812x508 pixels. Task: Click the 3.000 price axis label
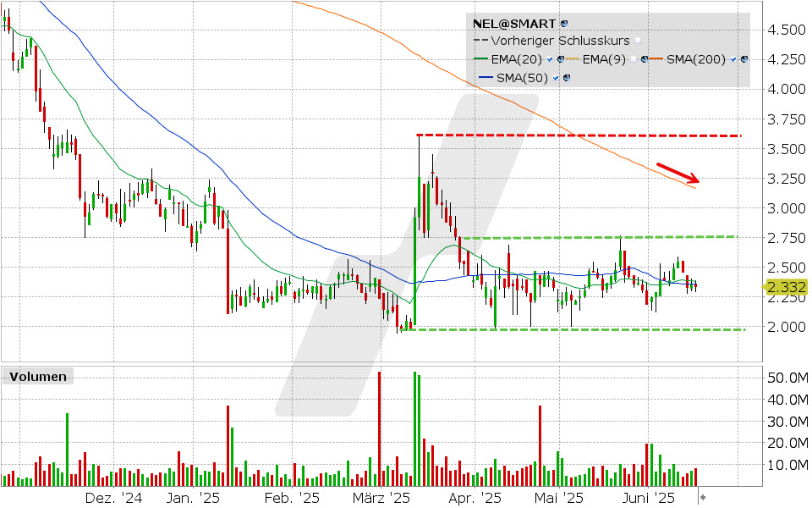[786, 208]
